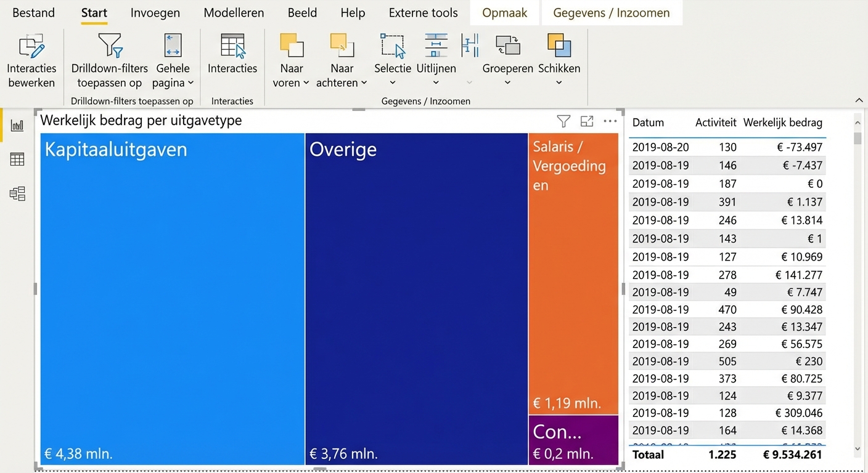Enable focus mode on the treemap
This screenshot has width=868, height=473.
pos(587,121)
